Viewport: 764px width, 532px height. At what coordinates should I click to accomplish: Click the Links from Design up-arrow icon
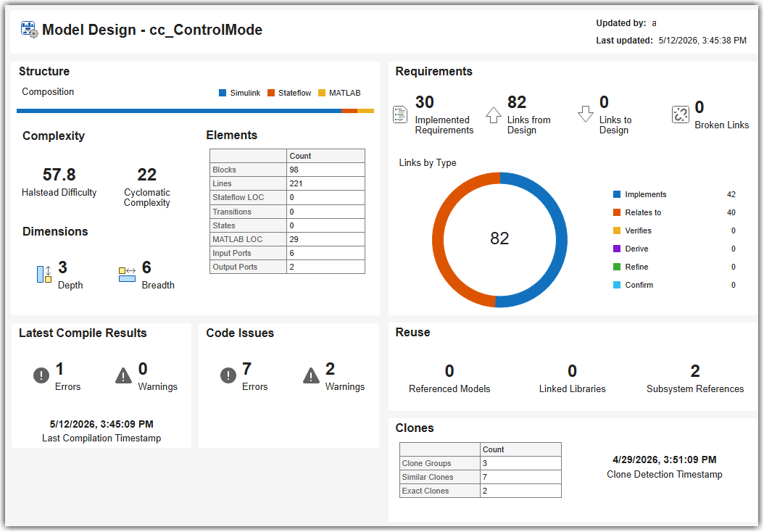494,115
